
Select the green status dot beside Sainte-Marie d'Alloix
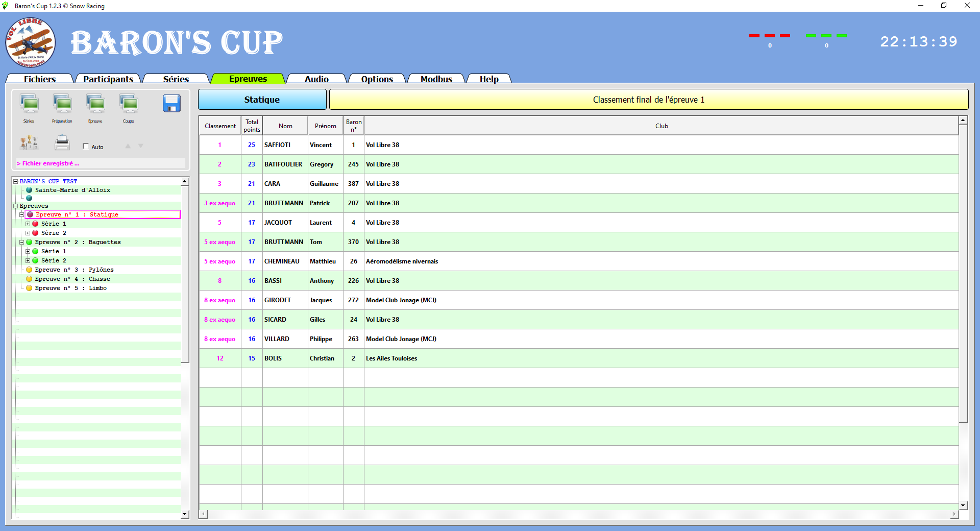pyautogui.click(x=29, y=190)
